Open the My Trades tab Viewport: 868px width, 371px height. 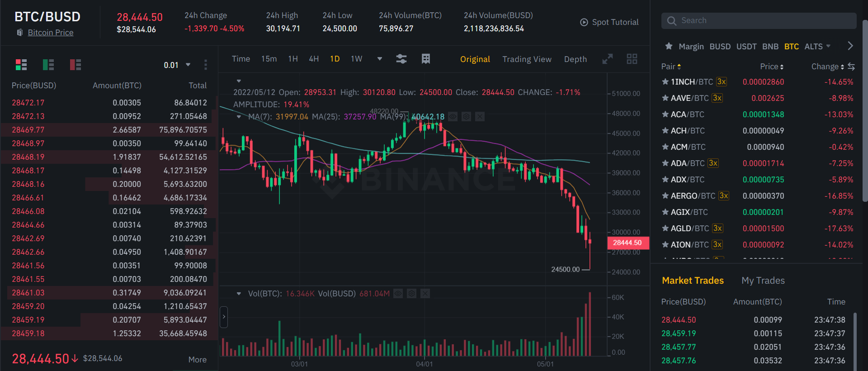[x=763, y=281]
